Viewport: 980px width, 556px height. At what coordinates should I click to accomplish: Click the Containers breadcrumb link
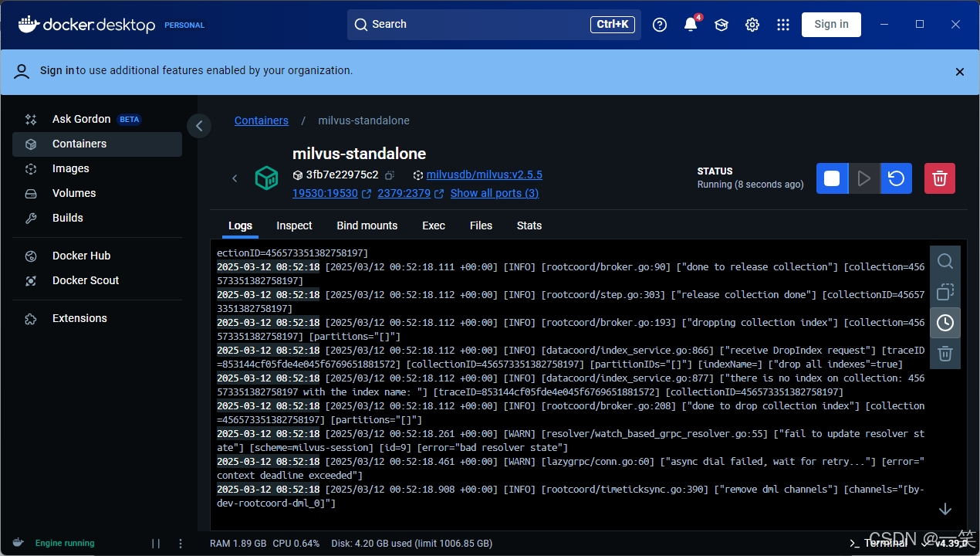[262, 120]
